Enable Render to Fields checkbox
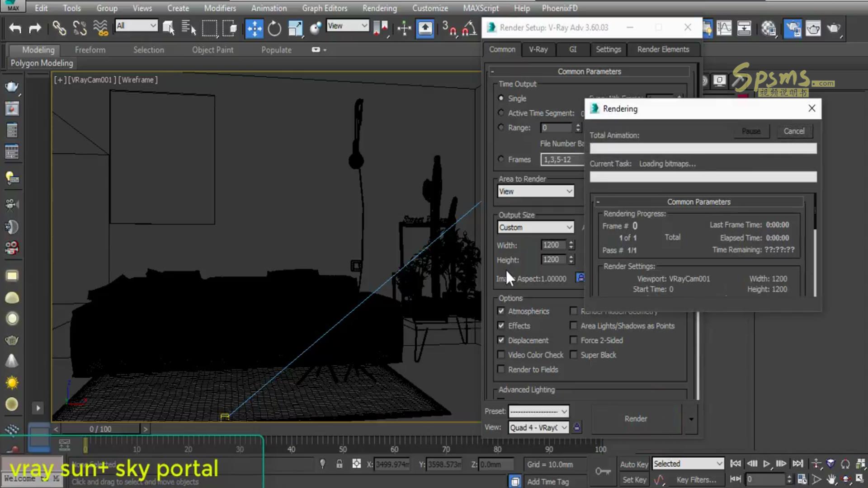 click(x=501, y=369)
